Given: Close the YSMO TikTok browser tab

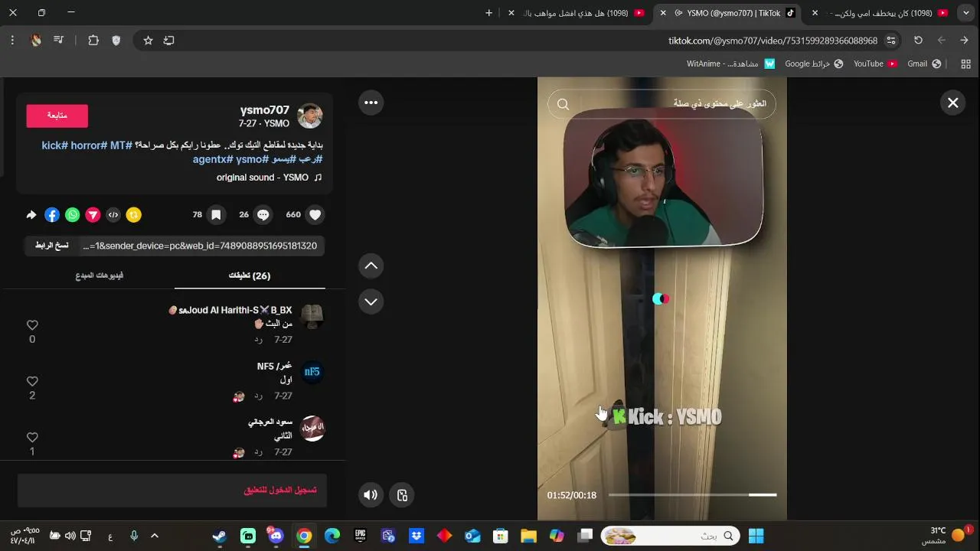Looking at the screenshot, I should [663, 13].
